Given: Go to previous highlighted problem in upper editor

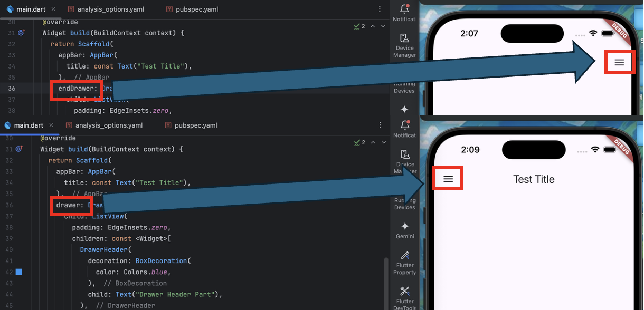Looking at the screenshot, I should click(373, 26).
